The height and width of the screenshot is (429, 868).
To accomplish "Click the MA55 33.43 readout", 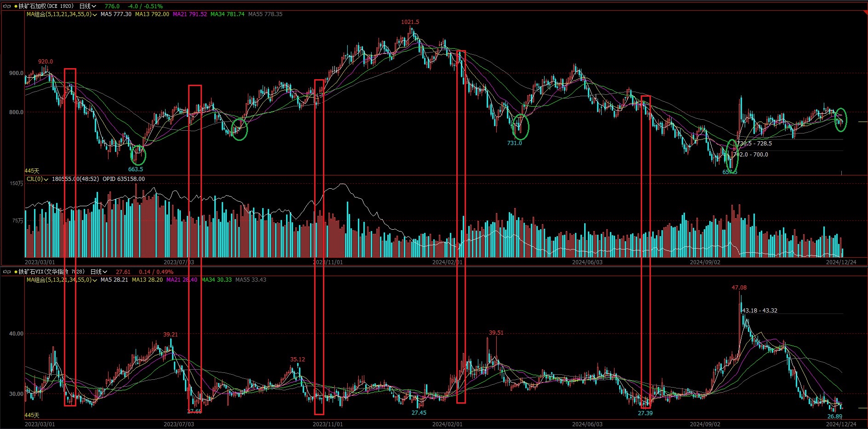I will tap(251, 280).
